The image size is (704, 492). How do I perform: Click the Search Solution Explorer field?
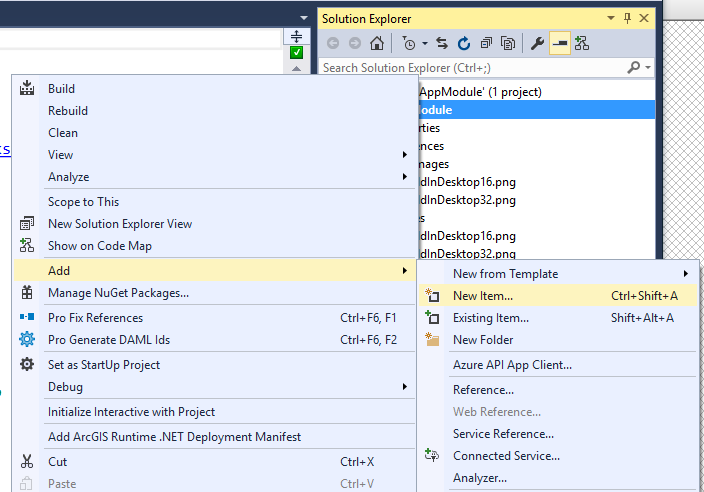pos(470,68)
